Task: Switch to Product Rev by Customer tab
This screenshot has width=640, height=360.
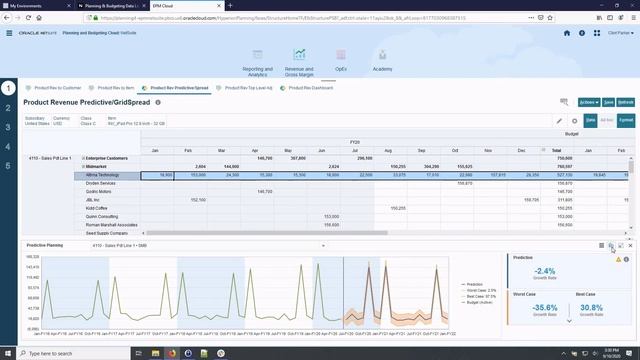Action: (53, 88)
